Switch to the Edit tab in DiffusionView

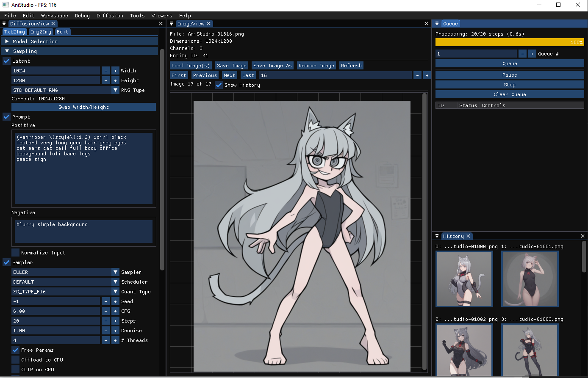pos(63,32)
